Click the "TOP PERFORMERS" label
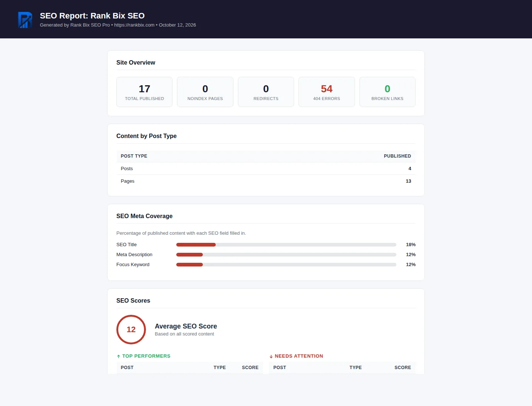Image resolution: width=532 pixels, height=406 pixels. point(146,356)
